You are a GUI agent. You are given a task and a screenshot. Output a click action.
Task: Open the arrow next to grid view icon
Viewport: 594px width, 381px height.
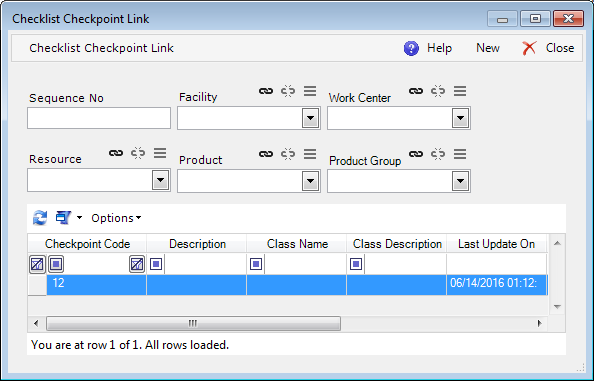point(79,218)
